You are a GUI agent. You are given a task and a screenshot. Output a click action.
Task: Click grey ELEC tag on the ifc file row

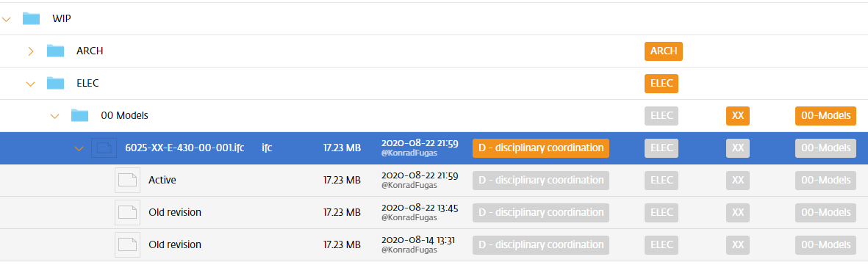661,148
